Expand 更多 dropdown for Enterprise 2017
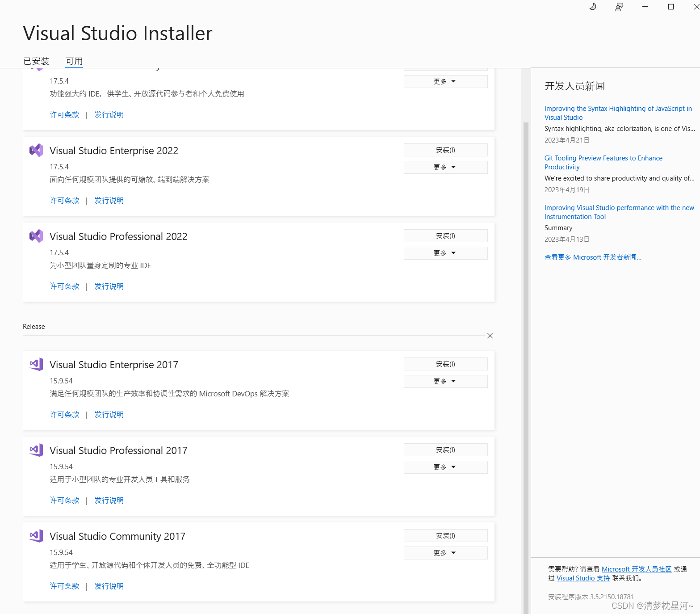700x614 pixels. 445,381
